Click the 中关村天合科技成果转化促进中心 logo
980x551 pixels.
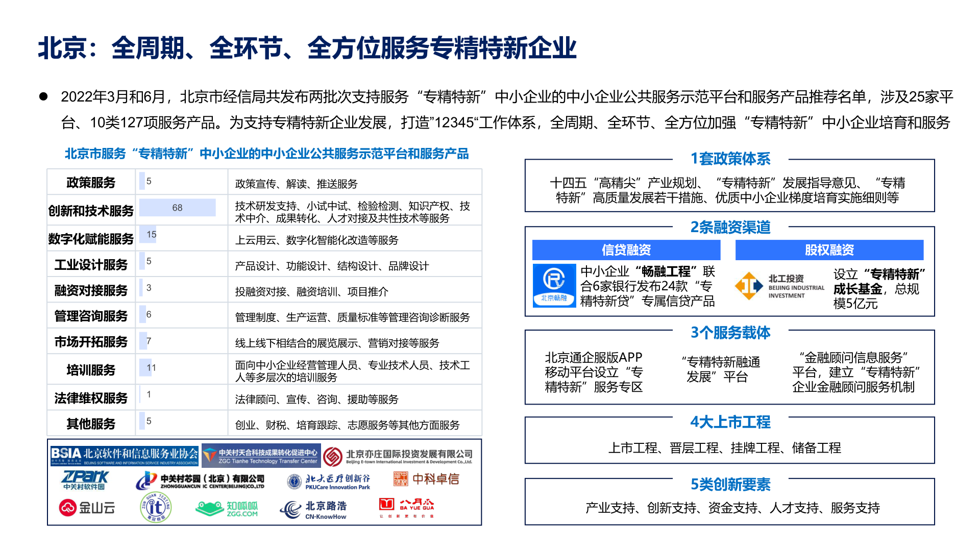[x=261, y=456]
